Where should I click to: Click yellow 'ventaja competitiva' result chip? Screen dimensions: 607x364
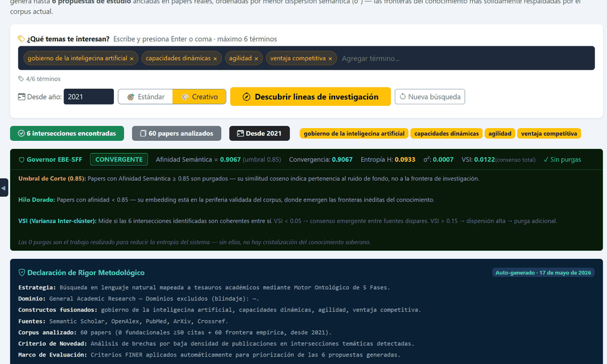(549, 133)
